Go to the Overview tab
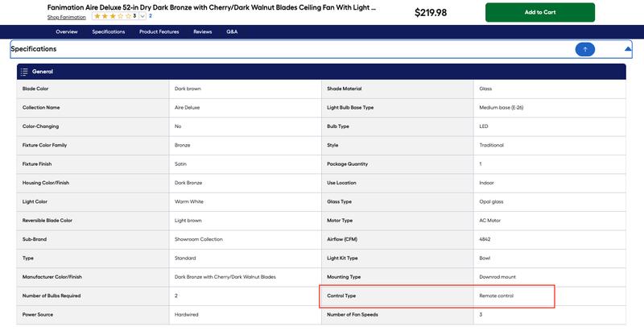644x335 pixels. coord(67,31)
